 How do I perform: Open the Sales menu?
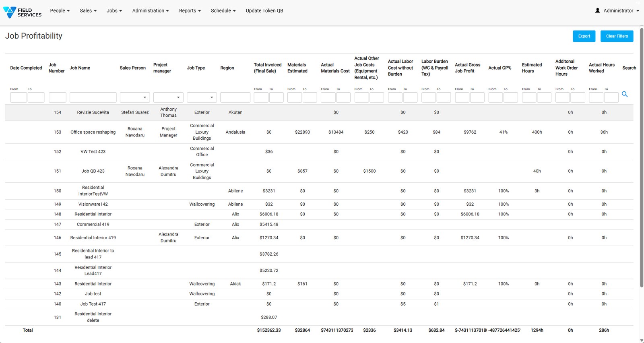coord(88,10)
